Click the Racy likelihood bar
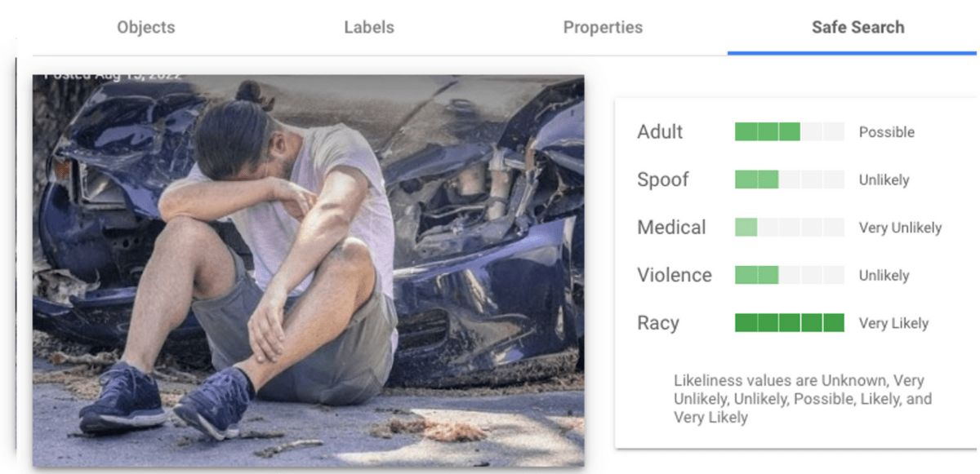This screenshot has height=474, width=980. (x=790, y=323)
